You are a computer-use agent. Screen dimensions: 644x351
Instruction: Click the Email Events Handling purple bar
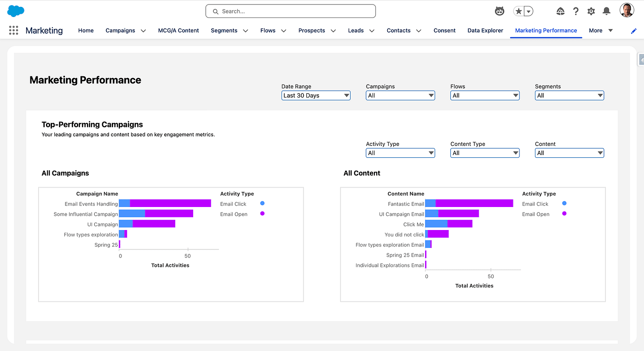pos(170,203)
